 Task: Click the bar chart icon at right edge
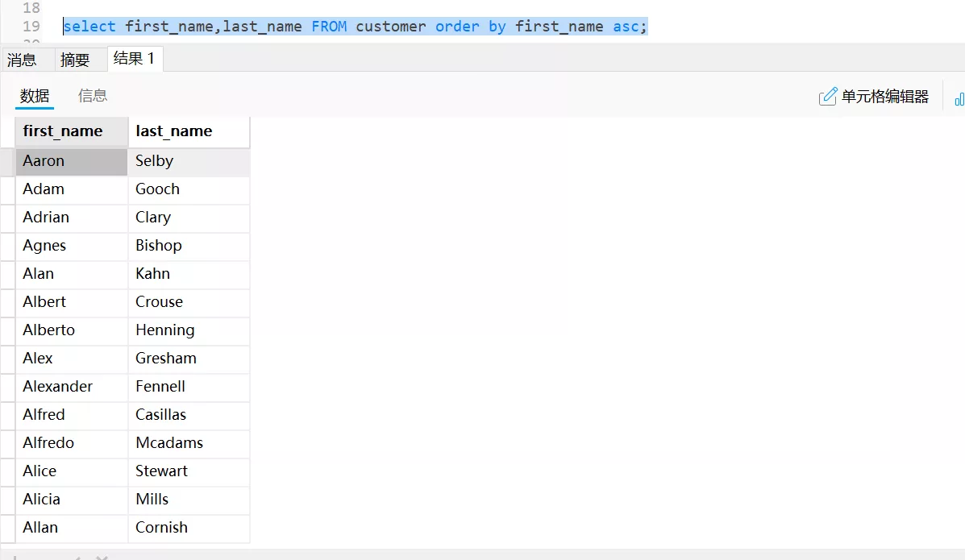(x=959, y=98)
